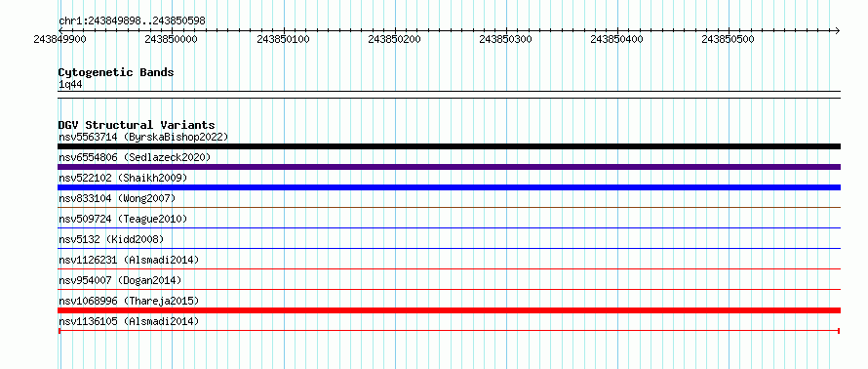Screen dimensions: 868x369
Task: Select the thick red nsv1068996 bar
Action: 449,310
